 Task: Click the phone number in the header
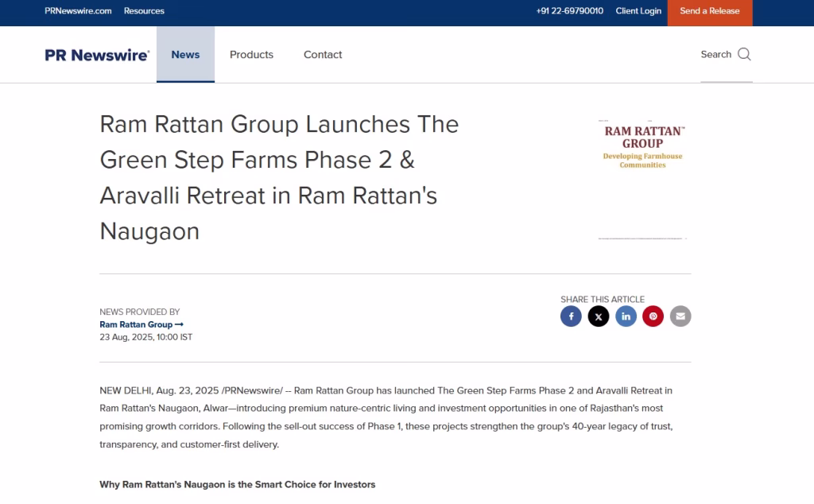(x=569, y=11)
